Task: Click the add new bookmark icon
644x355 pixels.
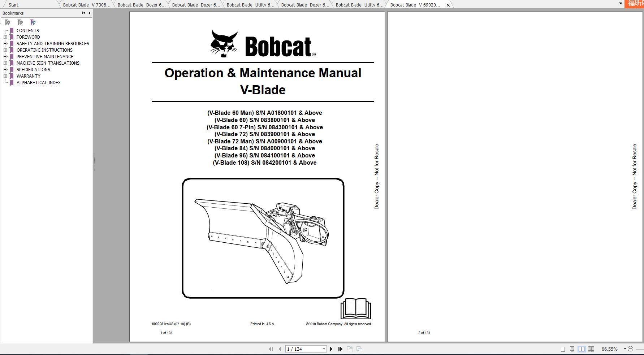Action: pyautogui.click(x=20, y=22)
